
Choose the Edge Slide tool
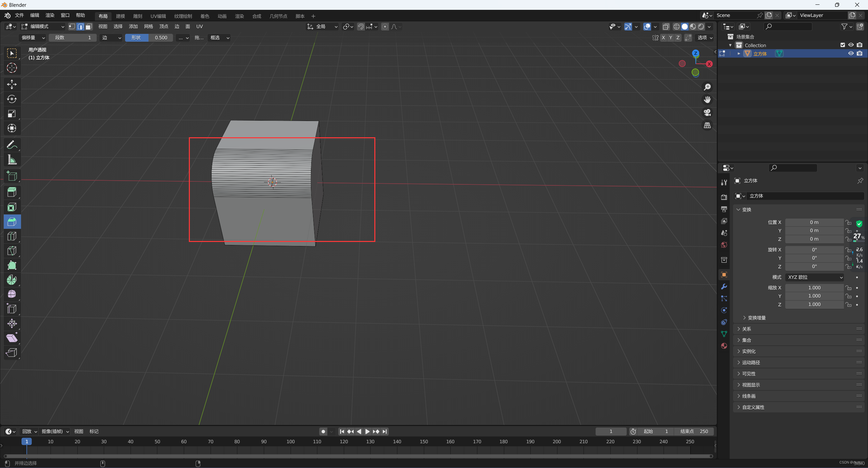click(x=12, y=309)
